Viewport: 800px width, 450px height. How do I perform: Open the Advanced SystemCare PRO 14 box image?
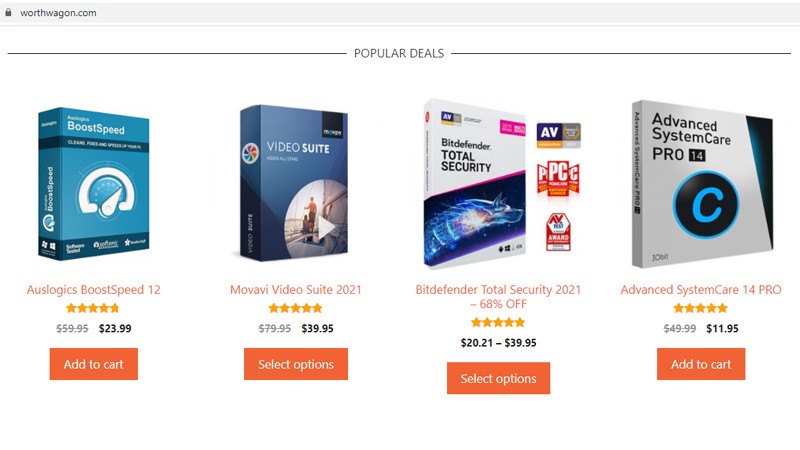(x=700, y=184)
